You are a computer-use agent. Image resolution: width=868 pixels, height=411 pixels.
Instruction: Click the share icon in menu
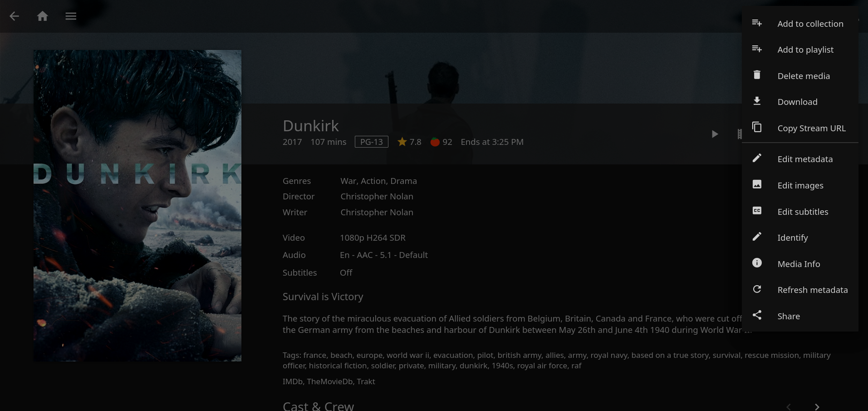pyautogui.click(x=757, y=315)
